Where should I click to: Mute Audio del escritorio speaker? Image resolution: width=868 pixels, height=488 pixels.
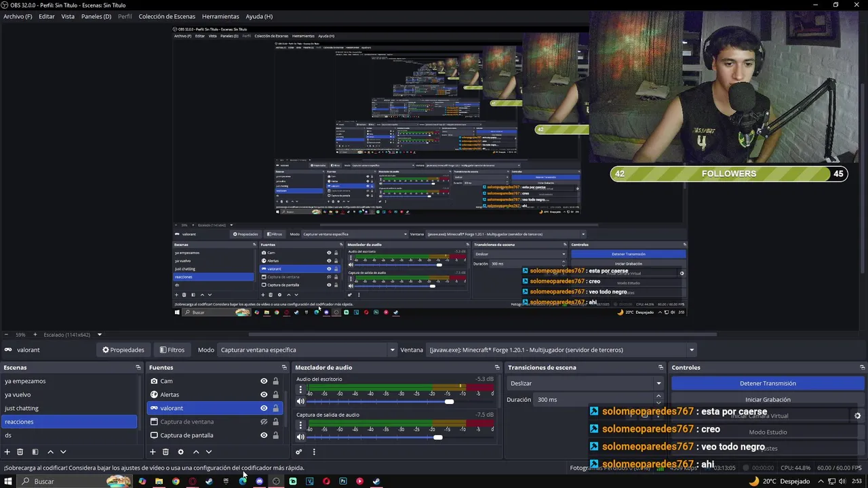(300, 401)
